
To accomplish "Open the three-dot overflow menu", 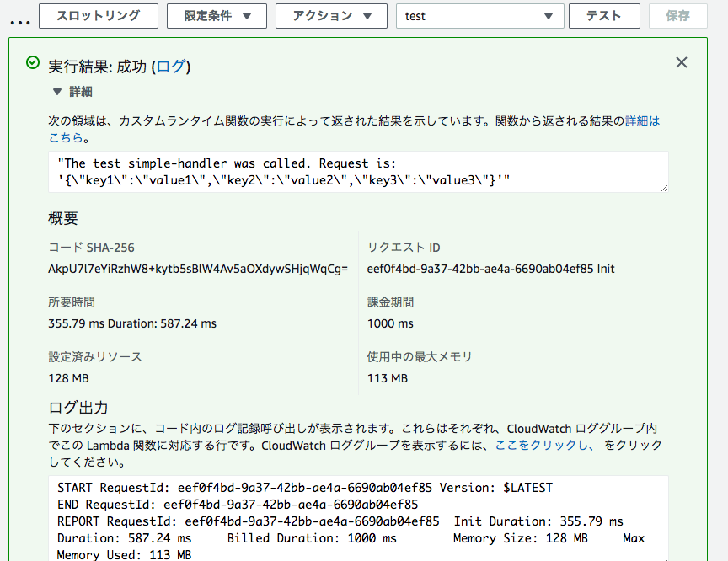I will [20, 22].
